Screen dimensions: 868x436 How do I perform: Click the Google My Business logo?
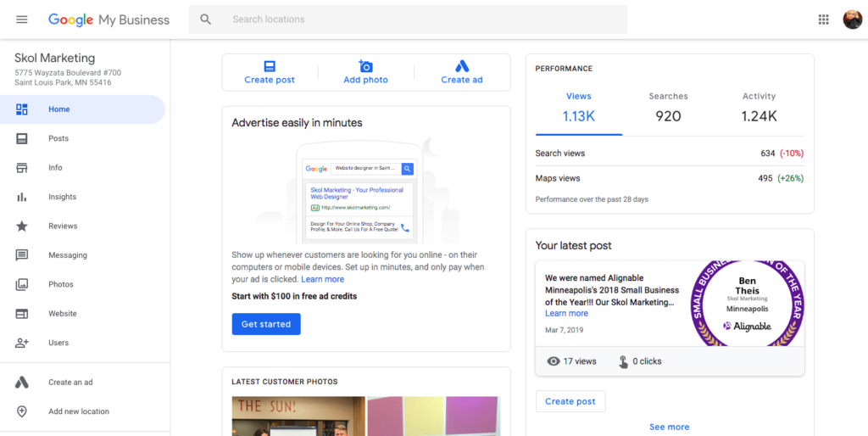[x=108, y=20]
